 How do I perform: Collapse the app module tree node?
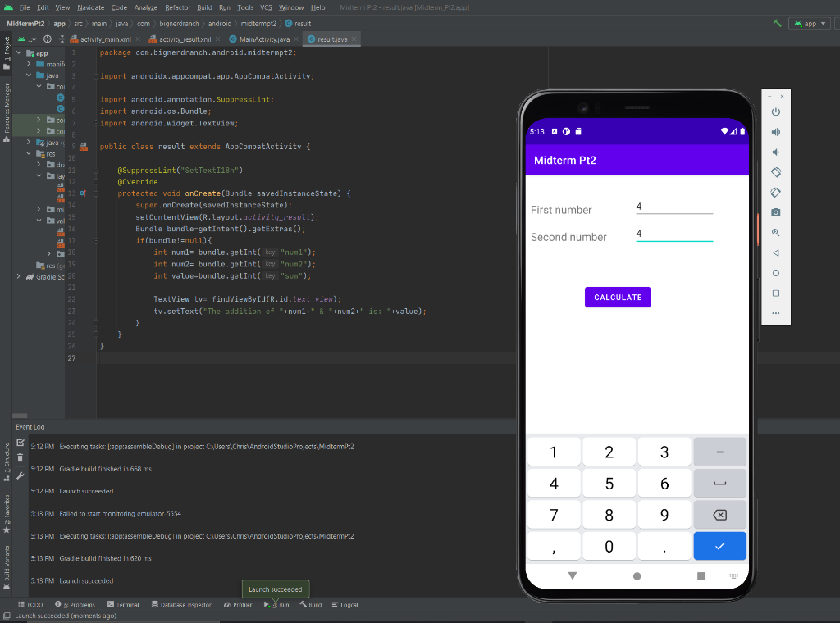(19, 52)
